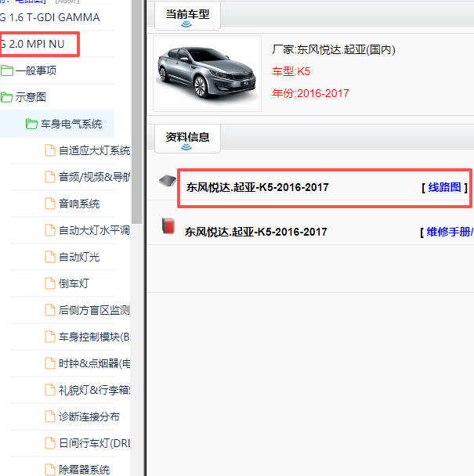Click the 示意图 folder icon
The height and width of the screenshot is (476, 474).
(7, 97)
